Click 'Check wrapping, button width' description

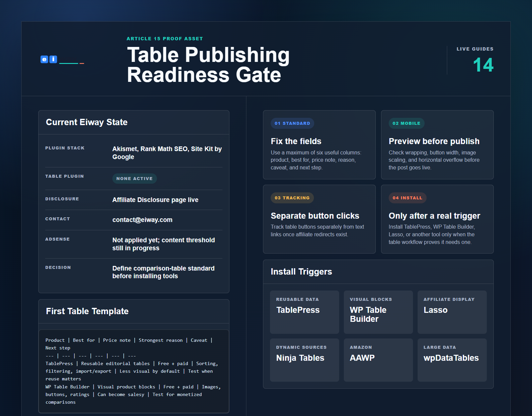pyautogui.click(x=434, y=160)
